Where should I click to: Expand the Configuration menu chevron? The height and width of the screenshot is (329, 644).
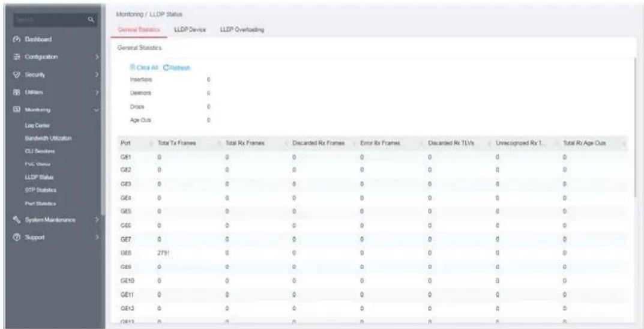97,58
